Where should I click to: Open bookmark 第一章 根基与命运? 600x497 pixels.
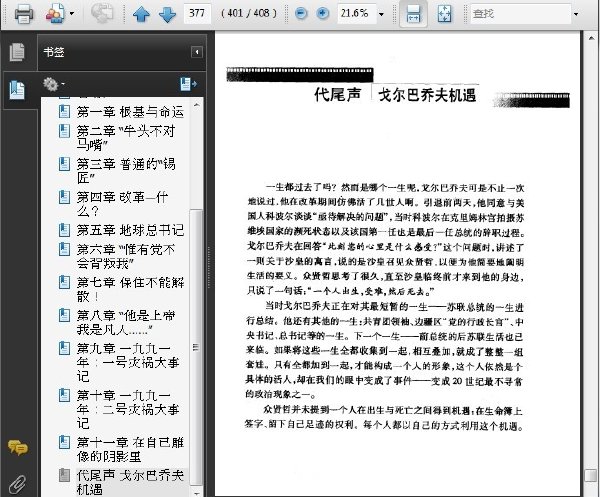point(130,111)
